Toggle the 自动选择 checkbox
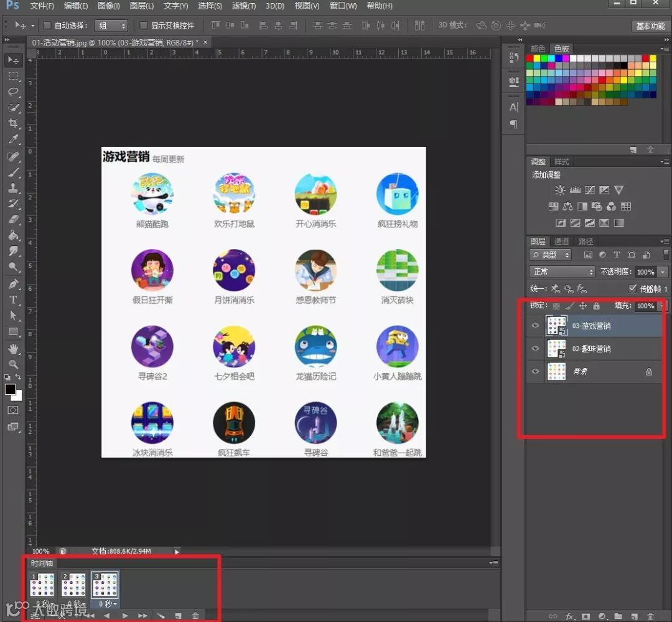 (x=47, y=26)
